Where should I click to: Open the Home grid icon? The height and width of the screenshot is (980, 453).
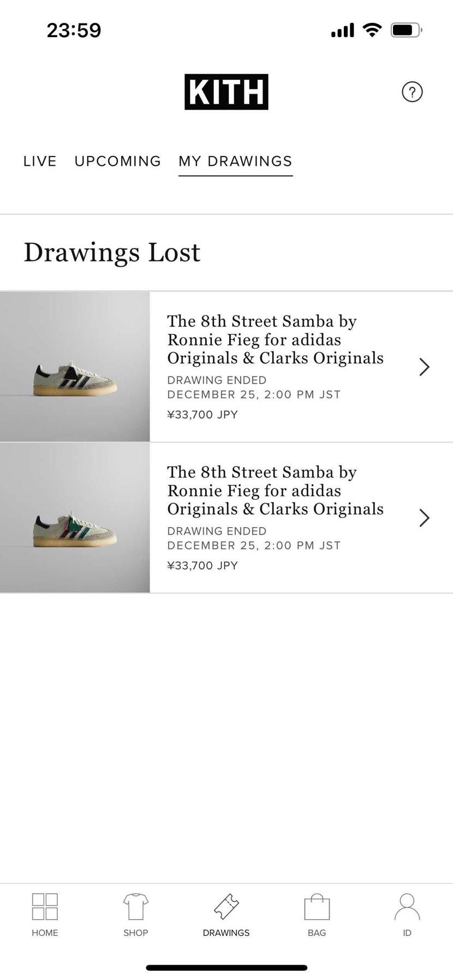(x=45, y=907)
